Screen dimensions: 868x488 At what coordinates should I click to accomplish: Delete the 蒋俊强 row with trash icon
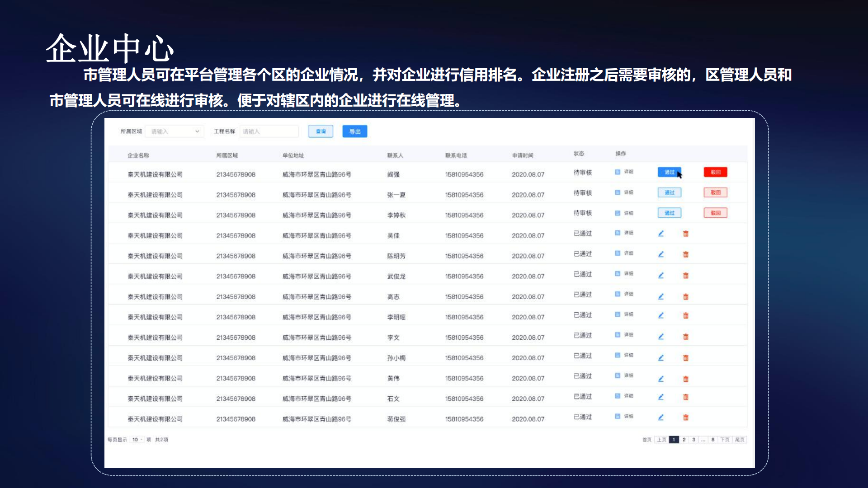[x=686, y=418]
